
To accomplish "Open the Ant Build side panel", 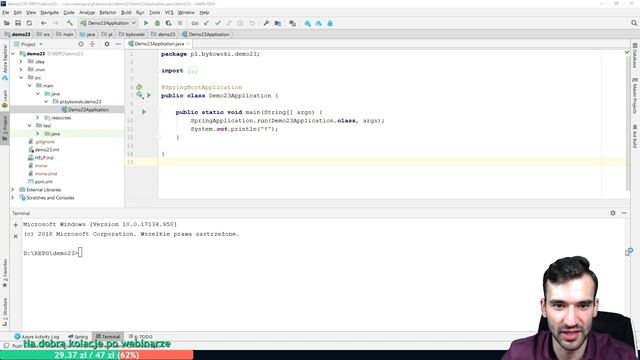I will [635, 137].
